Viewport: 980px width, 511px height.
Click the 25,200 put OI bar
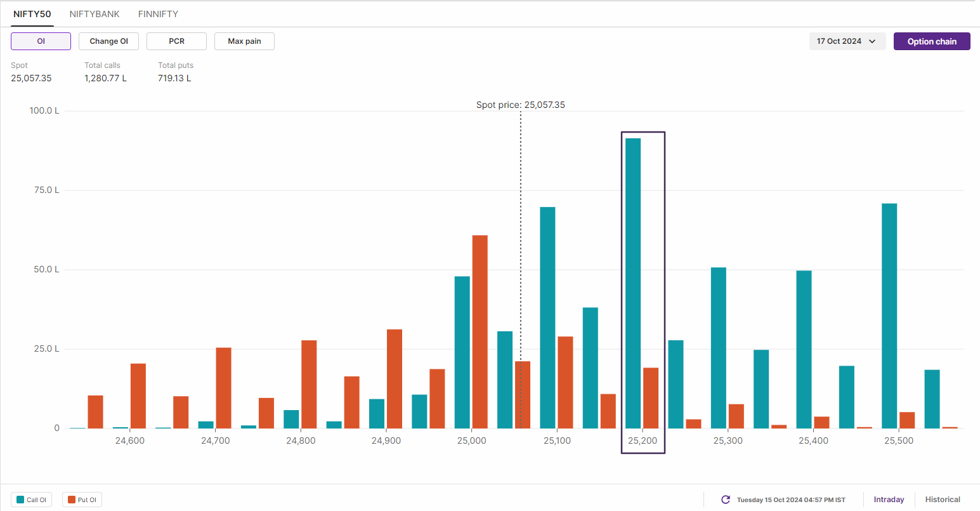click(651, 398)
